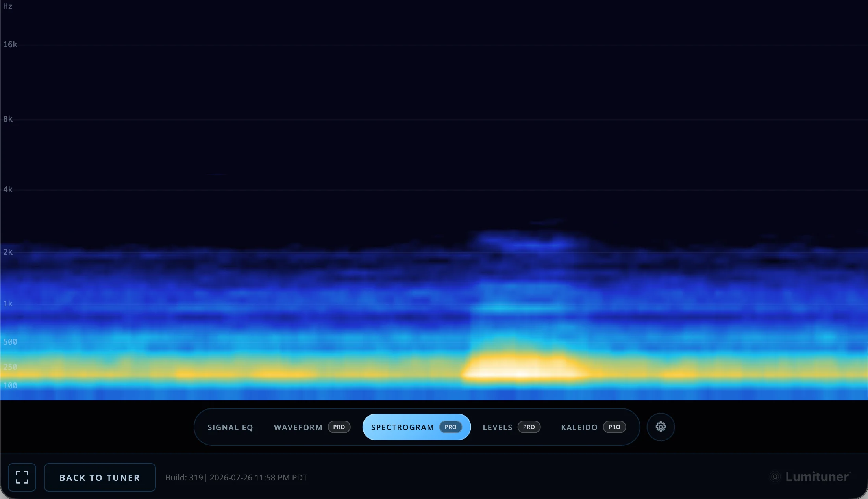This screenshot has width=868, height=499.
Task: Click the 16k frequency axis label
Action: click(10, 45)
